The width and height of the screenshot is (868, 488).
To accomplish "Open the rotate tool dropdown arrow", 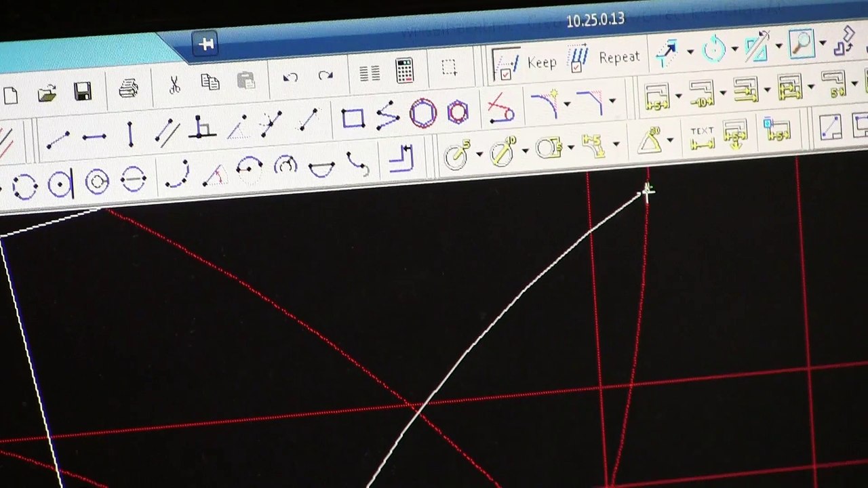I will tap(734, 48).
